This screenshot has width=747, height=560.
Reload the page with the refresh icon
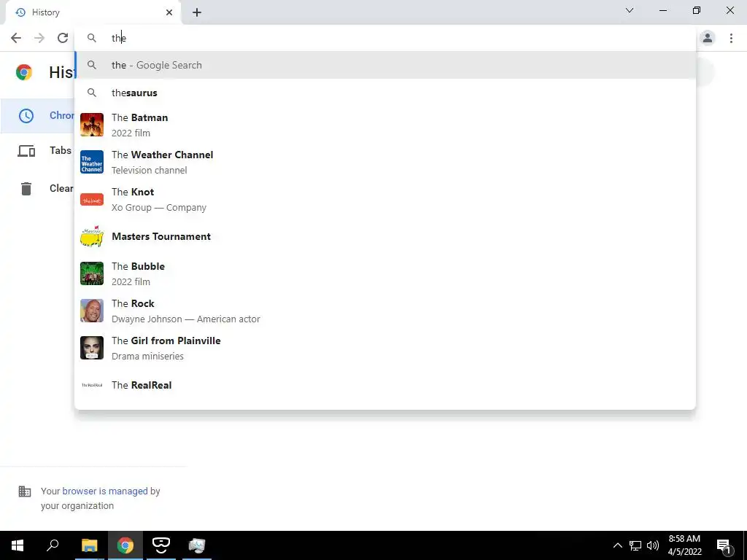click(x=63, y=38)
